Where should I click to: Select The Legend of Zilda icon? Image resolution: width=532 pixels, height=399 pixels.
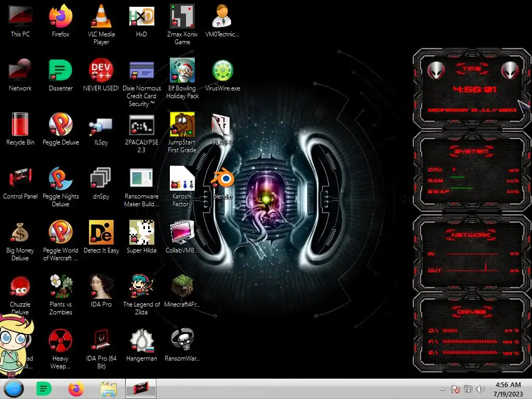coord(141,295)
